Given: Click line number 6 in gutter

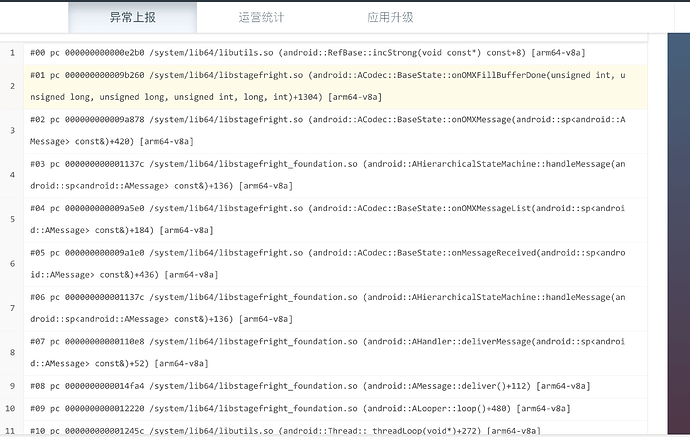Looking at the screenshot, I should [12, 264].
